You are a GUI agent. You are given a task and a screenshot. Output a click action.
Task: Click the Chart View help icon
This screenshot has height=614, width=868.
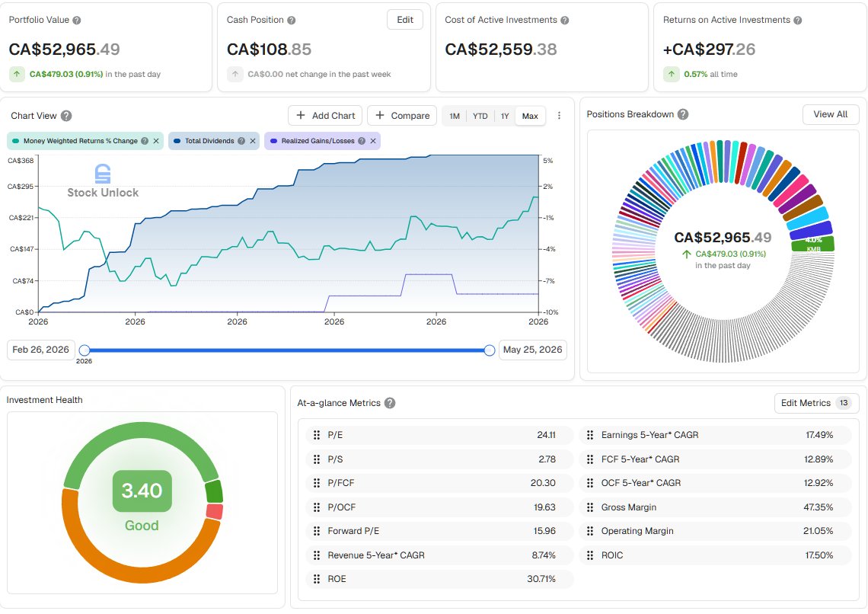66,116
